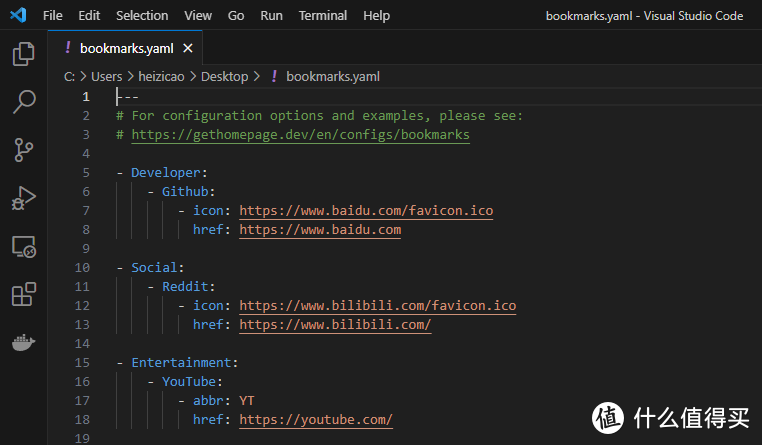
Task: Click line number 10 in the gutter
Action: pos(83,267)
